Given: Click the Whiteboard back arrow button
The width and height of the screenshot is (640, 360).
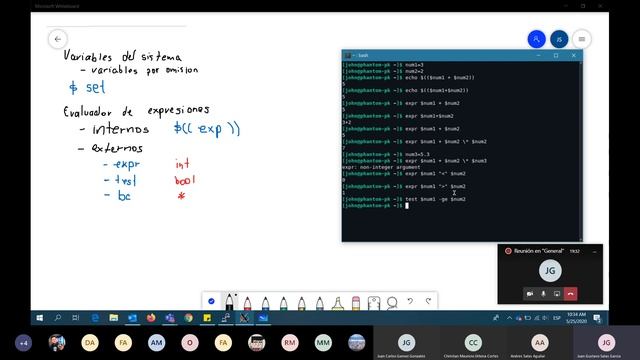Looking at the screenshot, I should click(58, 39).
